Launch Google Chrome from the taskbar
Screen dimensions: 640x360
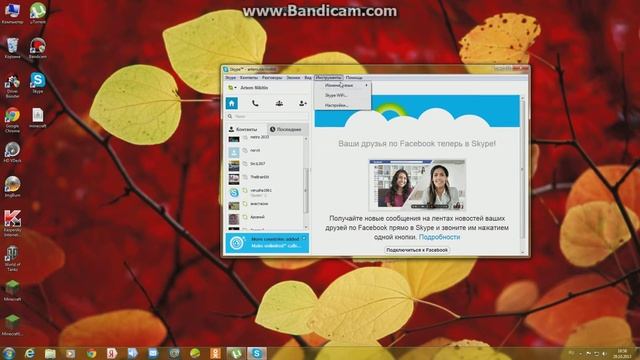pyautogui.click(x=91, y=353)
